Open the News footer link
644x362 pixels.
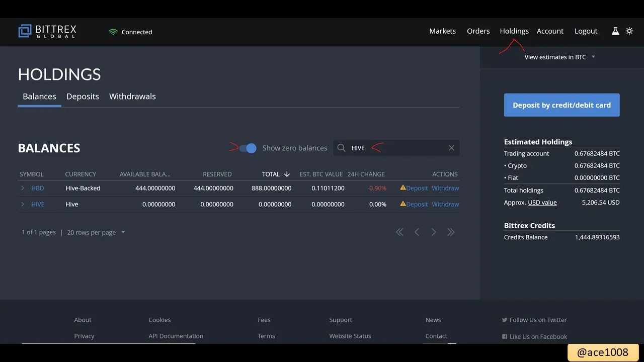point(433,320)
